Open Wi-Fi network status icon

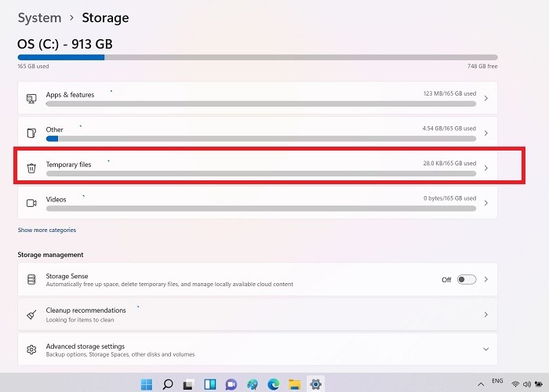point(515,384)
